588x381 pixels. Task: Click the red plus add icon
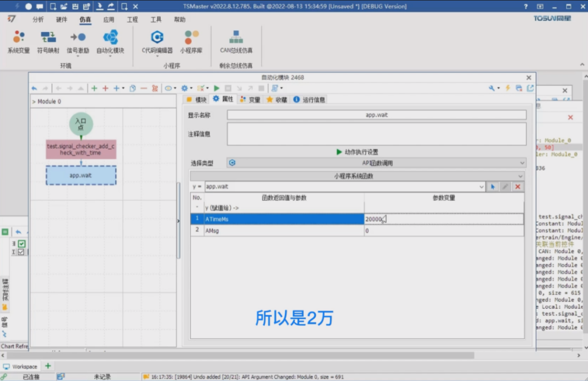pyautogui.click(x=106, y=88)
